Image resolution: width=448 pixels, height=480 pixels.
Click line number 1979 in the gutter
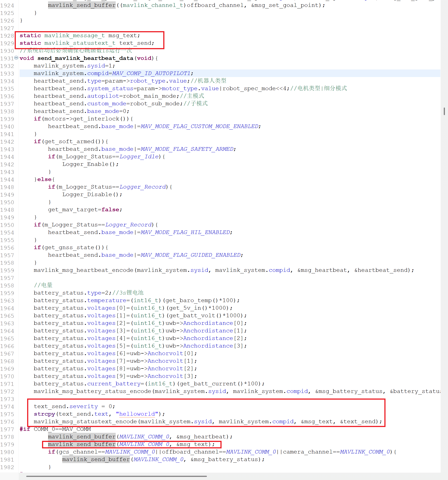tap(7, 445)
